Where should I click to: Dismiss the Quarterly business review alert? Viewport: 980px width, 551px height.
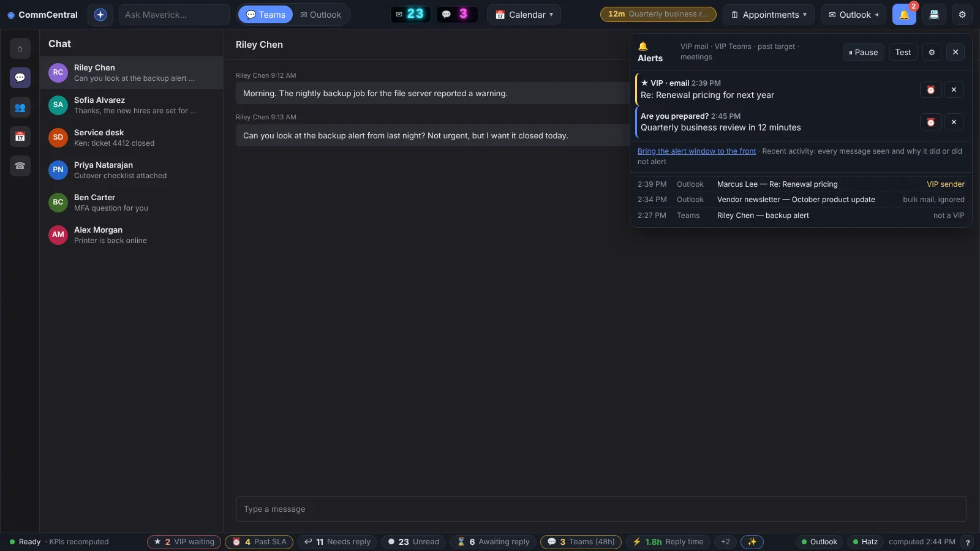coord(954,122)
